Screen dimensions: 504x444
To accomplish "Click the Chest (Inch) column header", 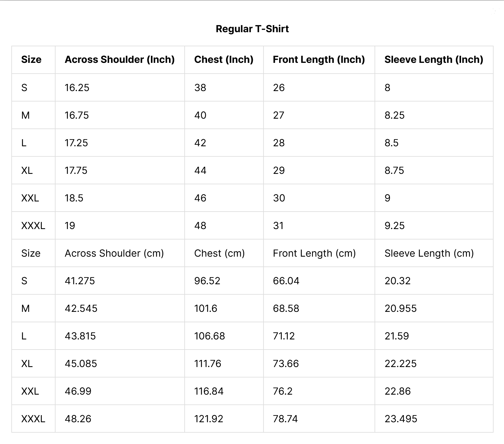I will 224,59.
